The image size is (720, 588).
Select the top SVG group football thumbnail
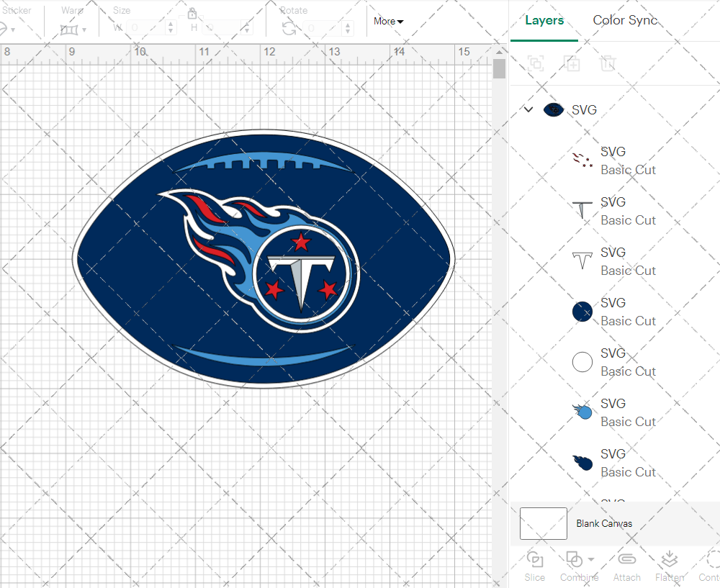pyautogui.click(x=553, y=109)
